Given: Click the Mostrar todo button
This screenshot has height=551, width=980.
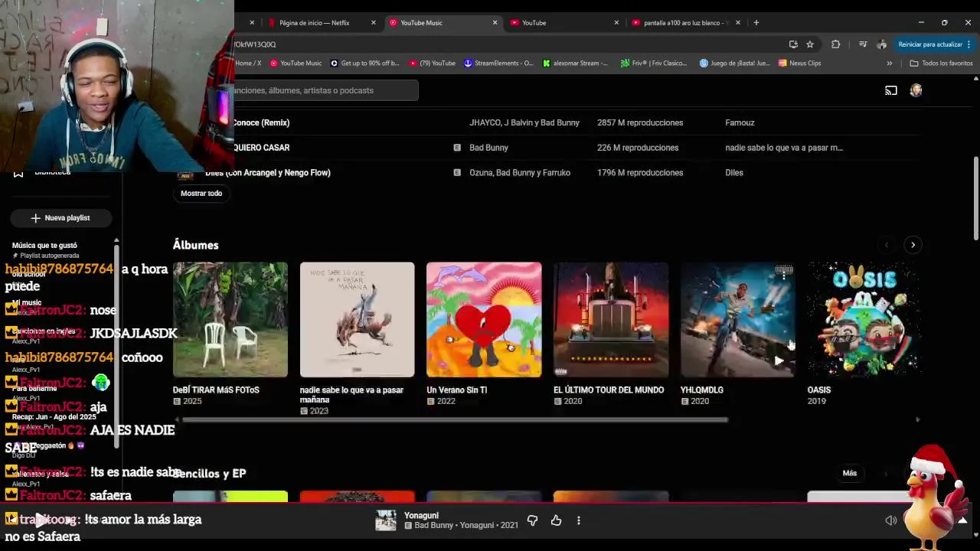Looking at the screenshot, I should 201,193.
